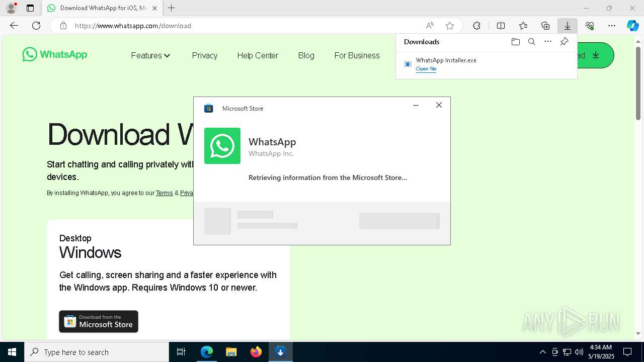Click the address bar URL
This screenshot has width=644, height=362.
tap(133, 26)
